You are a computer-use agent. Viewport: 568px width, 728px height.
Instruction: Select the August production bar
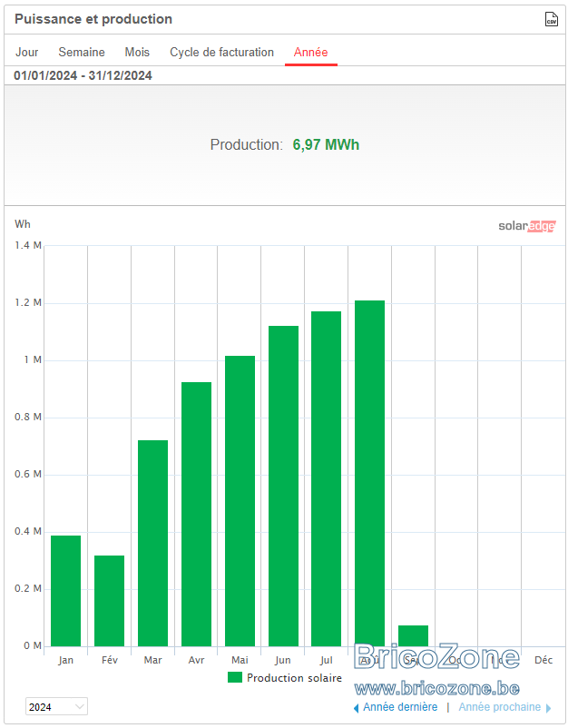tap(370, 473)
